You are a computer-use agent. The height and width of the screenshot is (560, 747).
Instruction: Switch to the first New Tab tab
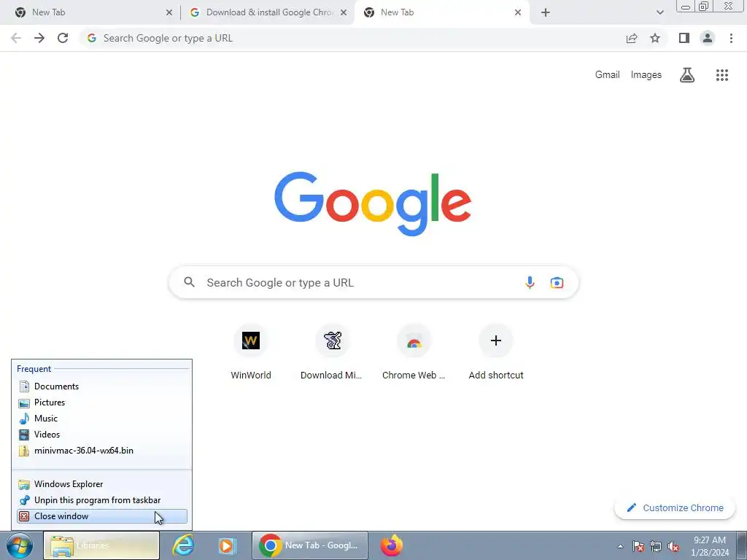coord(90,13)
